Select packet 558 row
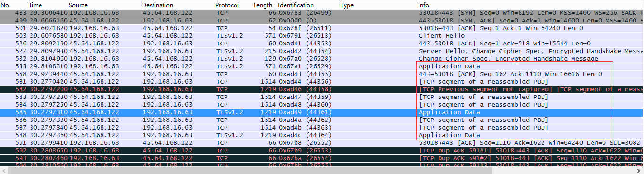Image resolution: width=644 pixels, height=174 pixels. pyautogui.click(x=322, y=74)
